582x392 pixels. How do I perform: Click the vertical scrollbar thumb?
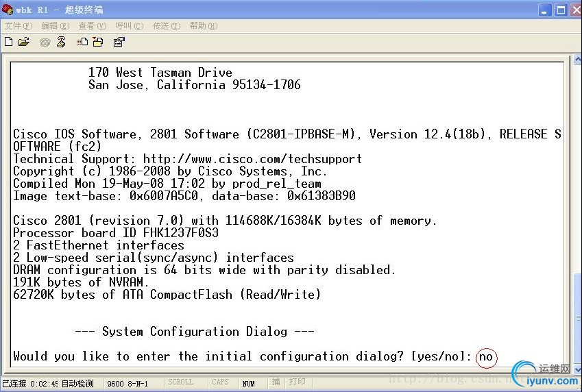pyautogui.click(x=578, y=319)
